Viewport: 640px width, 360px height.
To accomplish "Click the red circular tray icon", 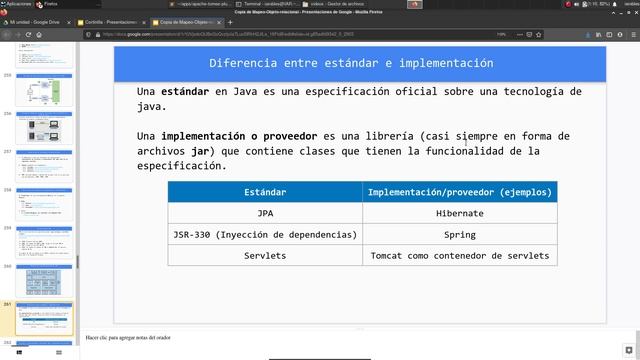I will coord(568,4).
